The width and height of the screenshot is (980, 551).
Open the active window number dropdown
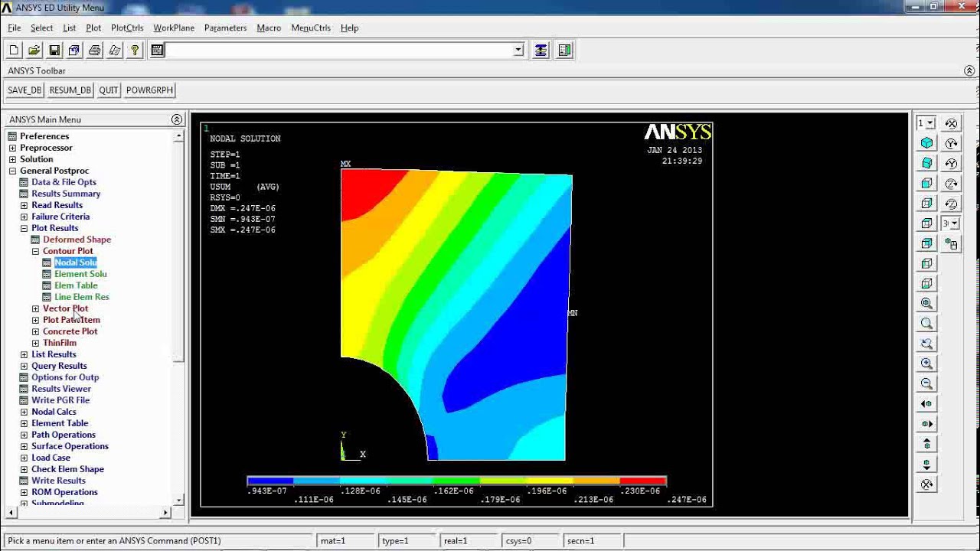point(930,123)
